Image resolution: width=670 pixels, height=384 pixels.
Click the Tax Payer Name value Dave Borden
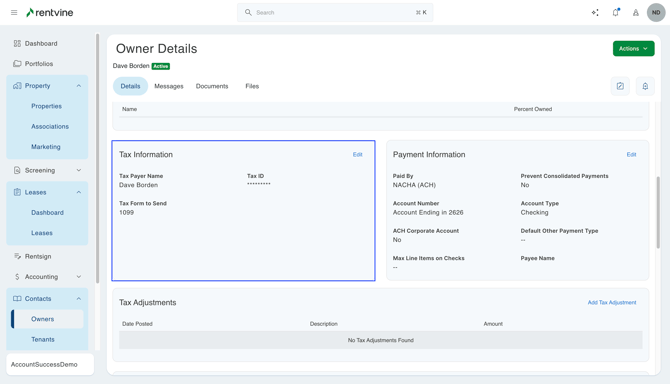pyautogui.click(x=138, y=185)
